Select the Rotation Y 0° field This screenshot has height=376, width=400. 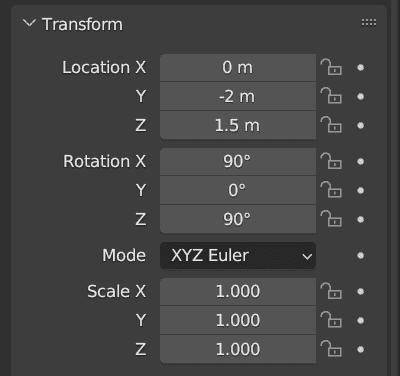(238, 190)
